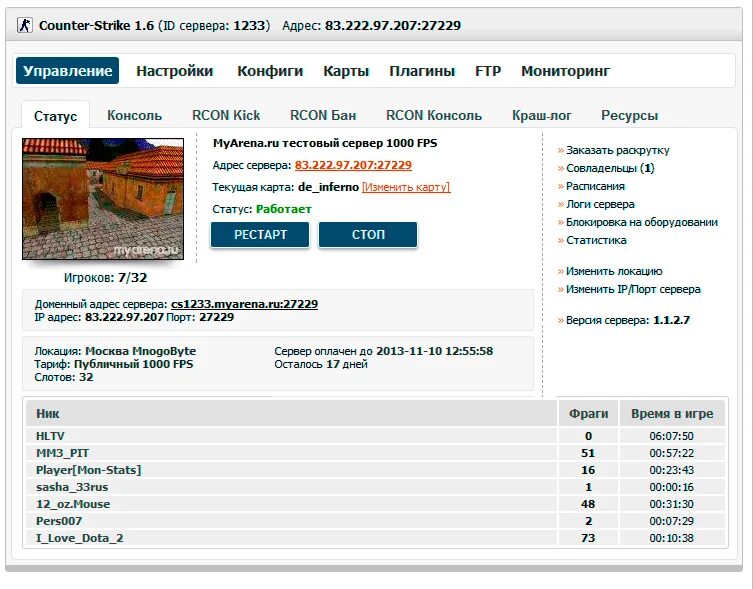Click server ID 1233 in header
This screenshot has width=753, height=589.
click(x=249, y=25)
